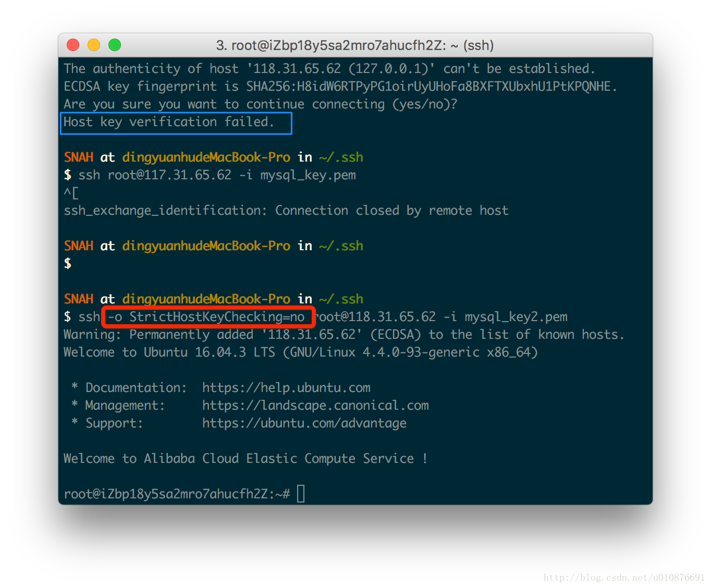Click the 'Warning: Permanently added' line
The width and height of the screenshot is (711, 588).
[x=344, y=335]
